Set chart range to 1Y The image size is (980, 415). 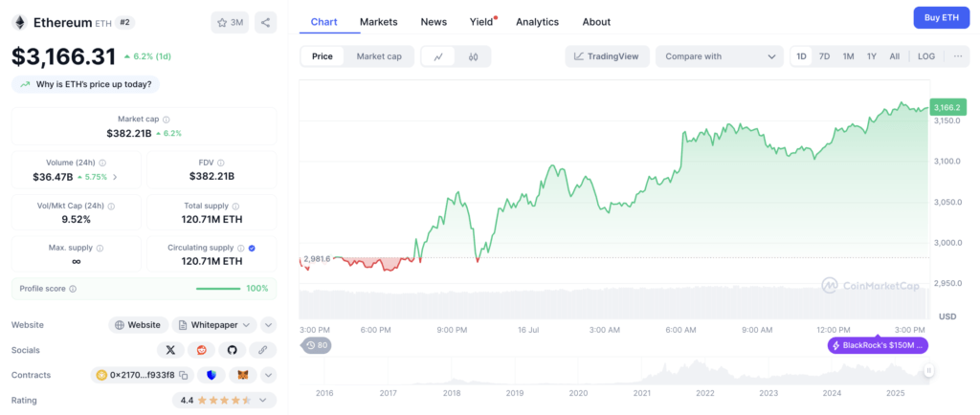click(871, 56)
